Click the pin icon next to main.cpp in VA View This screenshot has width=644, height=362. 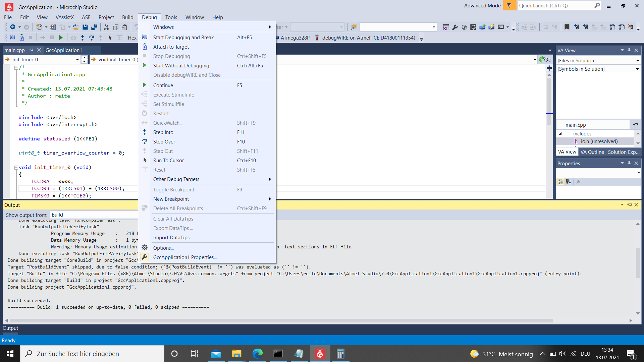[635, 125]
